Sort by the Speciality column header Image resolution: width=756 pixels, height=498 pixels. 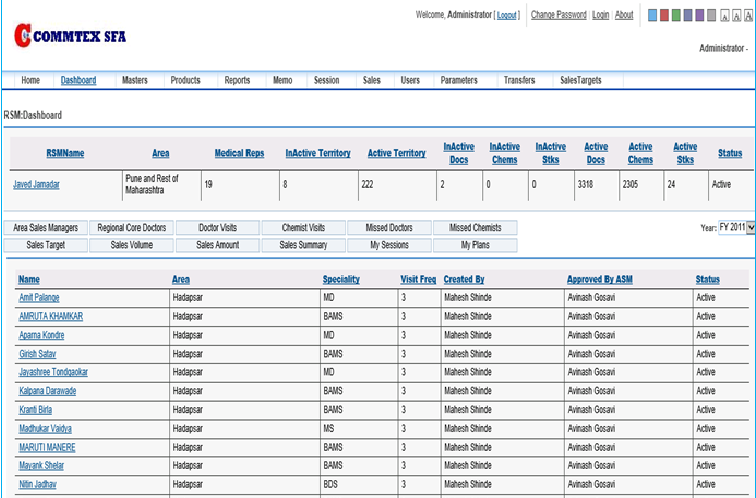pyautogui.click(x=341, y=280)
